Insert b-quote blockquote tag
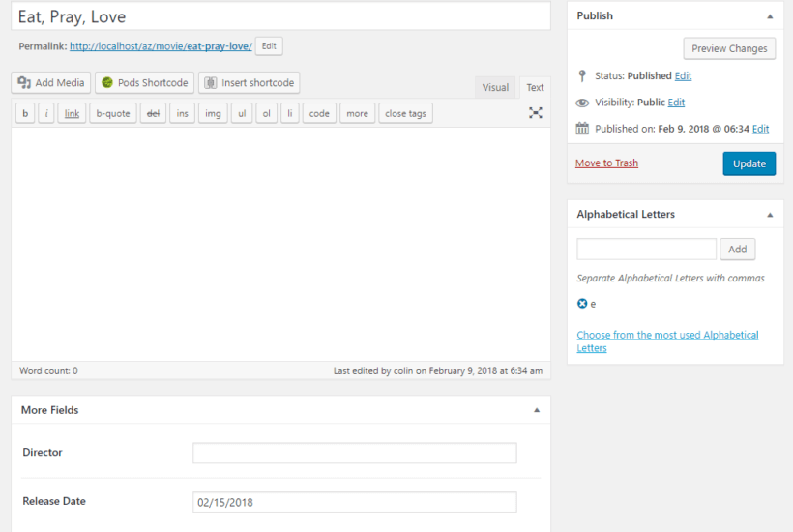Image resolution: width=793 pixels, height=532 pixels. (x=113, y=113)
